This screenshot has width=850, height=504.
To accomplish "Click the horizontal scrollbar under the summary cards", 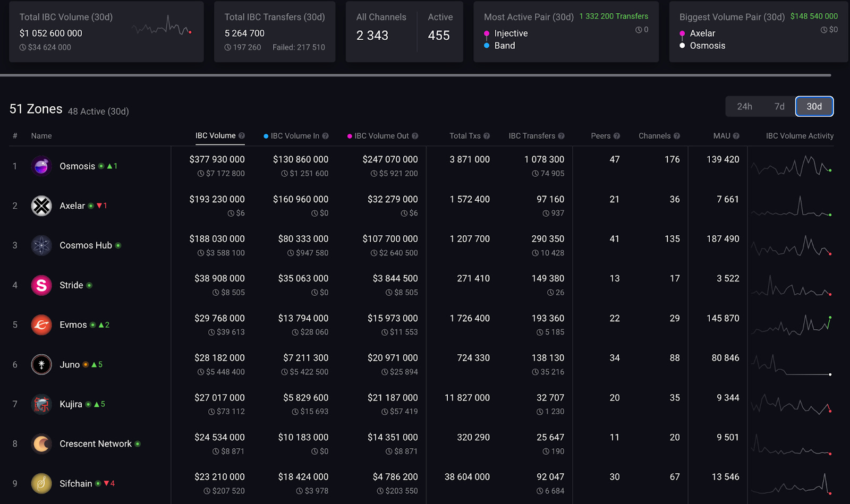I will [415, 75].
